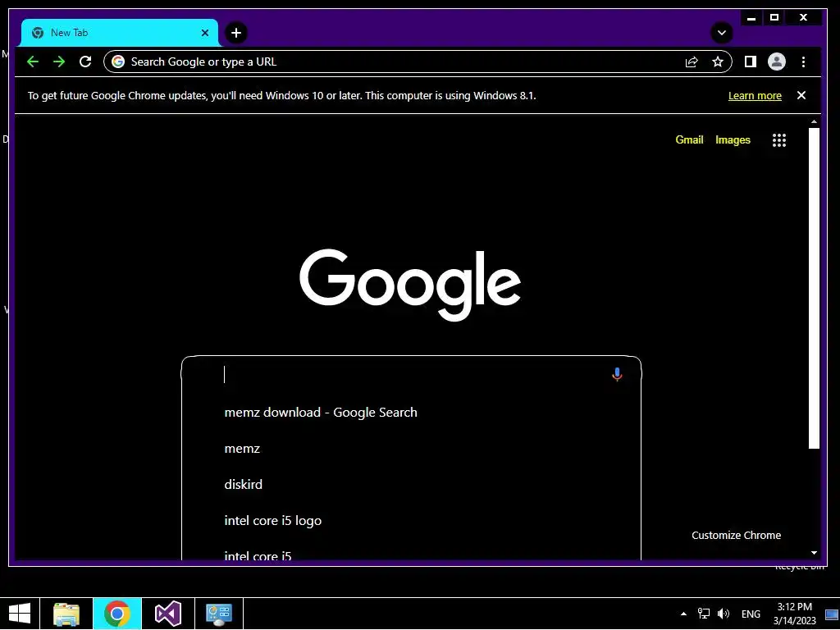Go forward with the green forward arrow
The image size is (840, 630).
59,62
